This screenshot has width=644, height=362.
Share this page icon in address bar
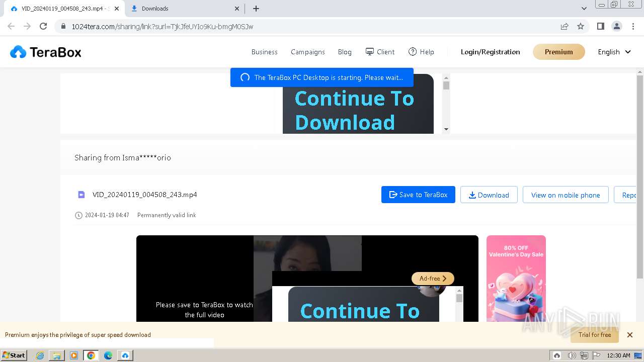tap(565, 26)
